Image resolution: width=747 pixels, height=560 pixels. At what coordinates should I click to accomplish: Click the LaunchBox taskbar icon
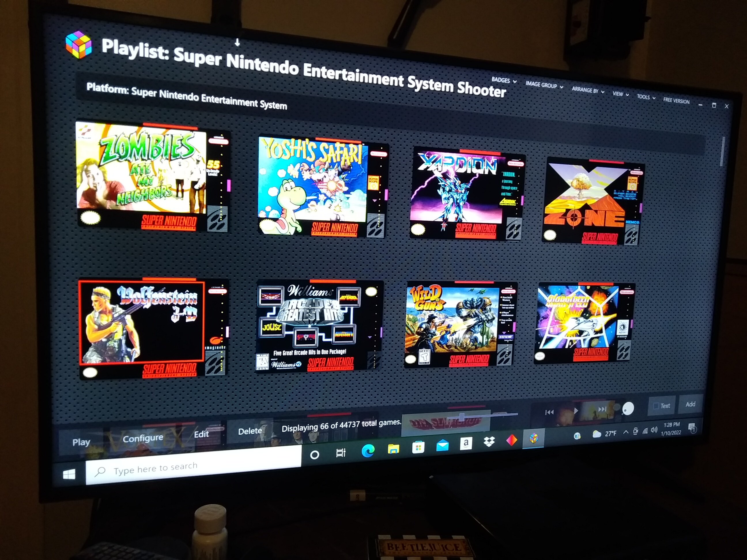(533, 438)
